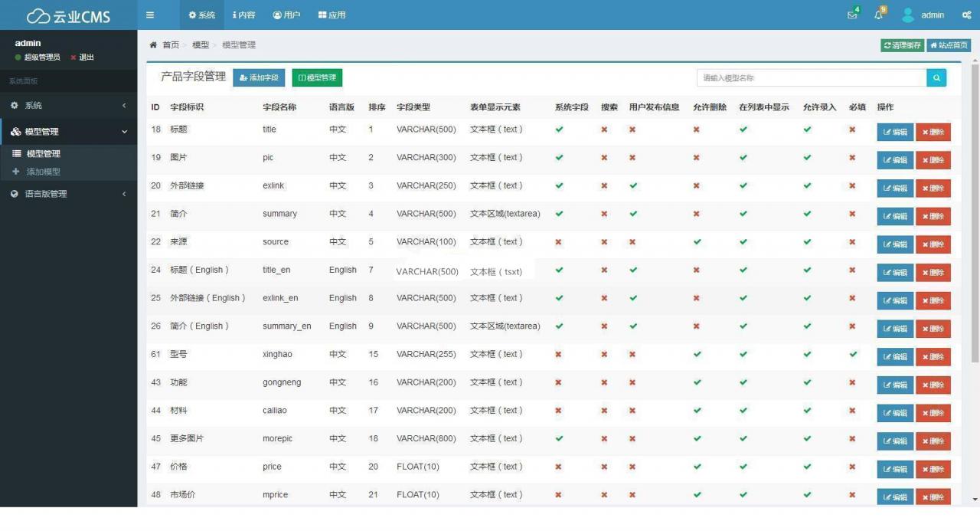Click the home icon in breadcrumb

pyautogui.click(x=153, y=45)
